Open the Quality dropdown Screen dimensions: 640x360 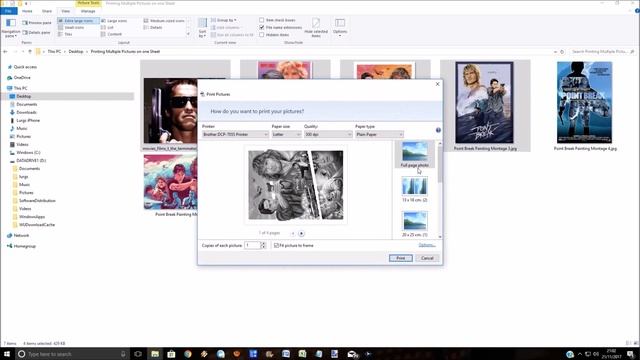point(328,134)
